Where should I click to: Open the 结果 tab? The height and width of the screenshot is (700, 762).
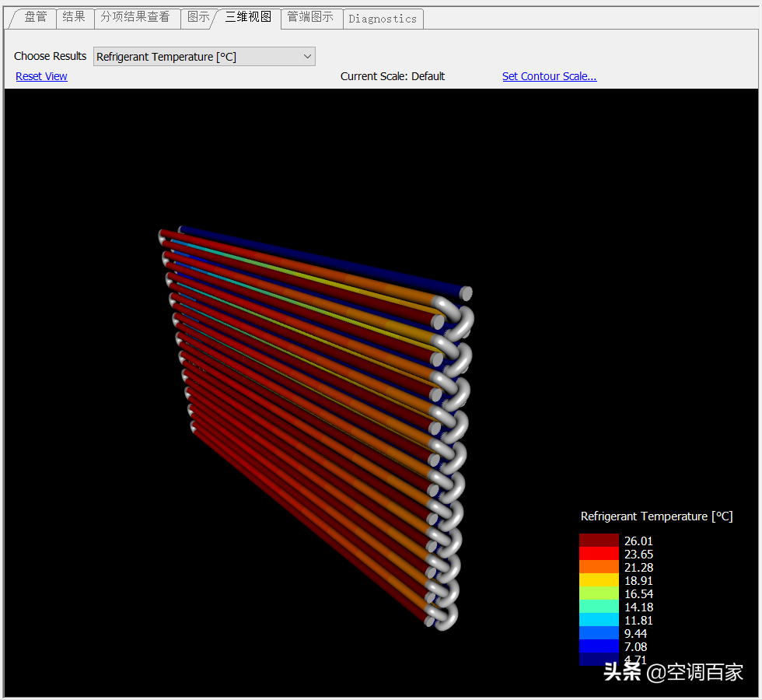tap(75, 17)
